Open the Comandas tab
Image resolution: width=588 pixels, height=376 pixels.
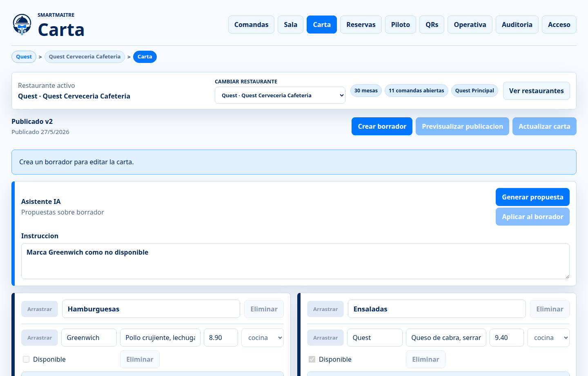click(251, 25)
